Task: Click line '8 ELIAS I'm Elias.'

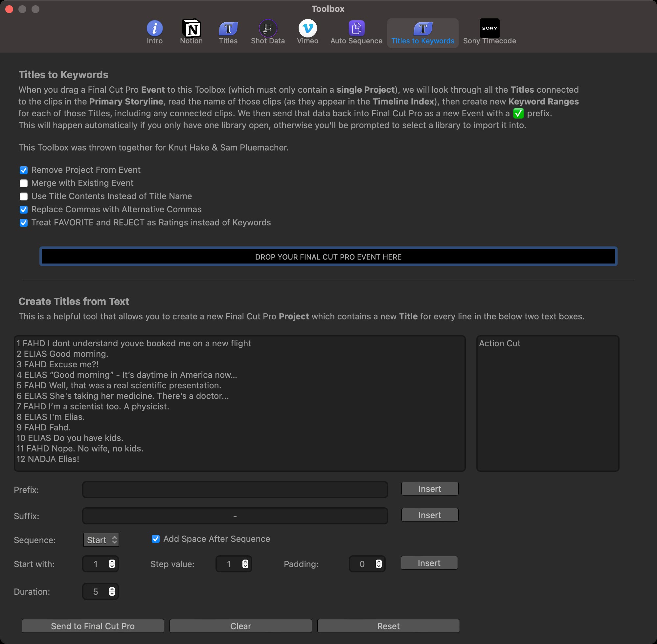Action: click(50, 417)
